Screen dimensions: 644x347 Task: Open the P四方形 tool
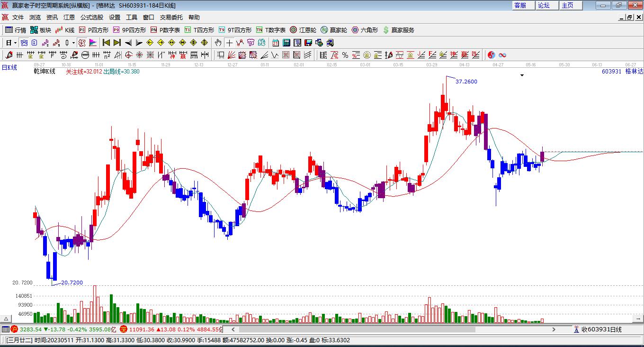pyautogui.click(x=94, y=30)
